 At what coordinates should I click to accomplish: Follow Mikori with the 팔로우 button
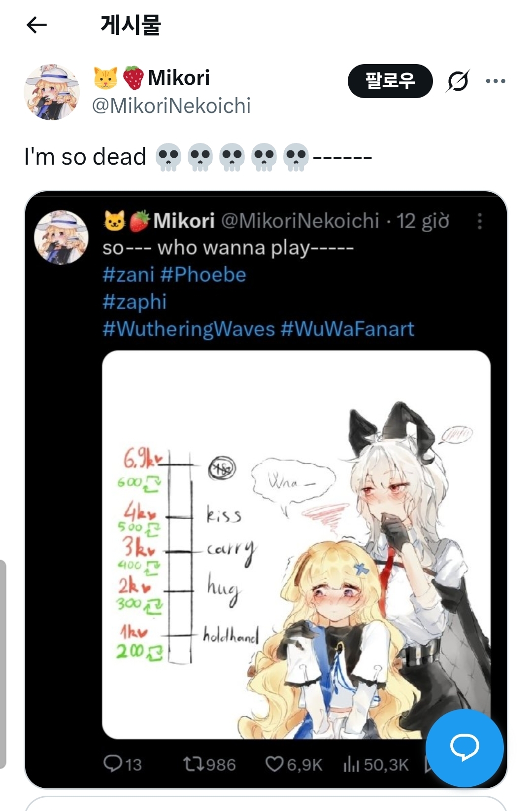390,81
